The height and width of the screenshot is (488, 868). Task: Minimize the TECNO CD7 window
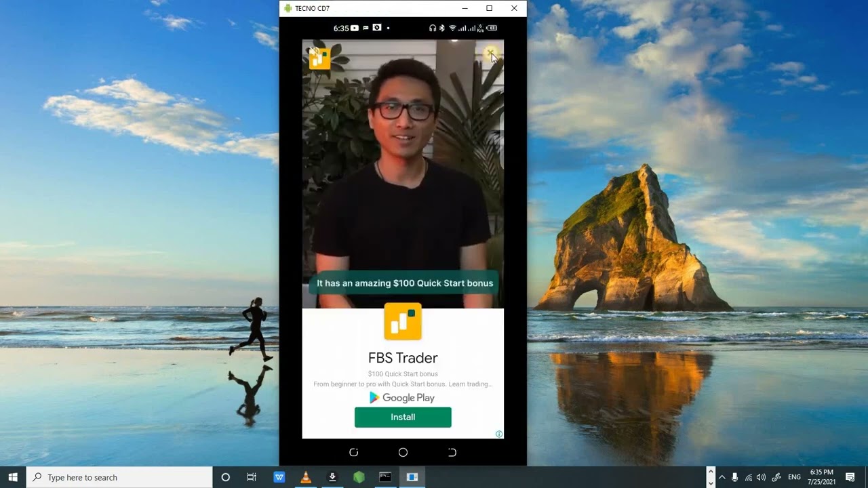point(465,8)
